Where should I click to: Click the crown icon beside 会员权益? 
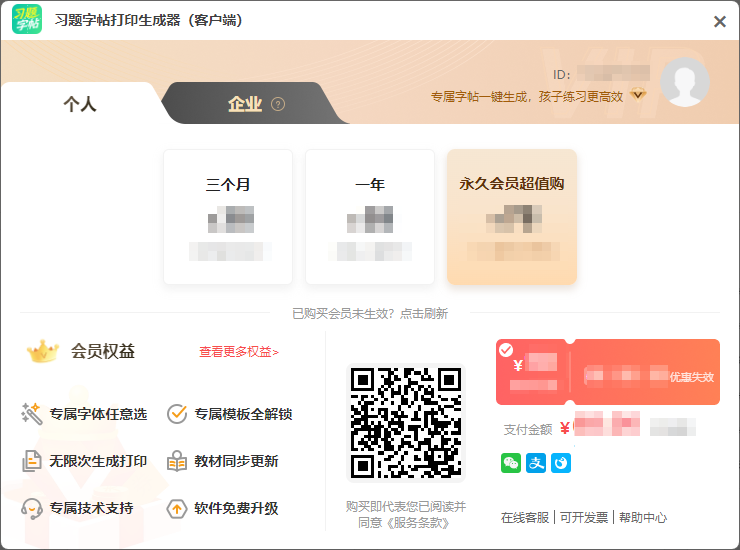click(43, 351)
